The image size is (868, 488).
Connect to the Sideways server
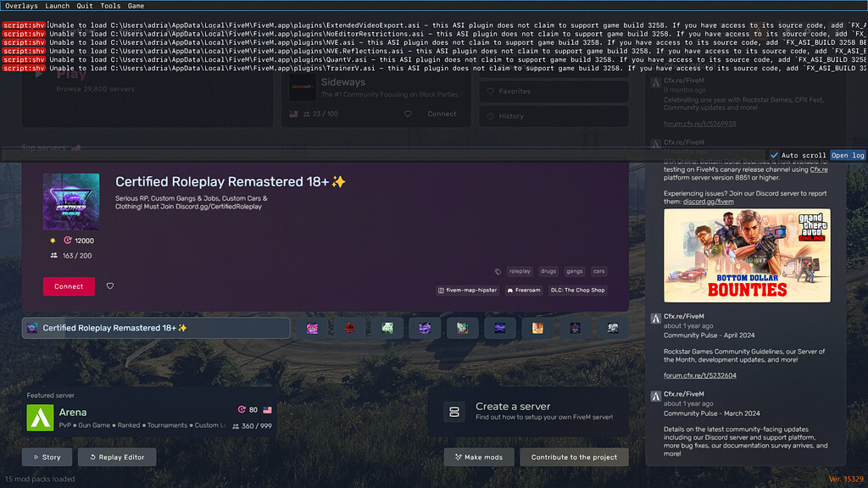pos(442,114)
